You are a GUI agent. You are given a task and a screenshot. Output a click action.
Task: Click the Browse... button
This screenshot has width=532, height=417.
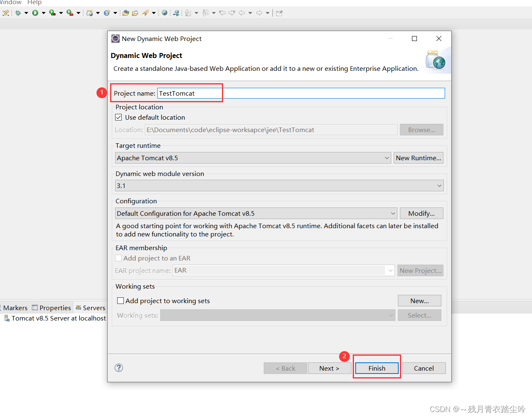(421, 130)
